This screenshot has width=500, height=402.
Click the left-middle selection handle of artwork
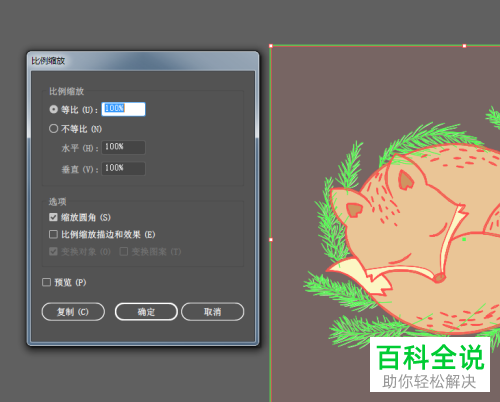point(271,240)
